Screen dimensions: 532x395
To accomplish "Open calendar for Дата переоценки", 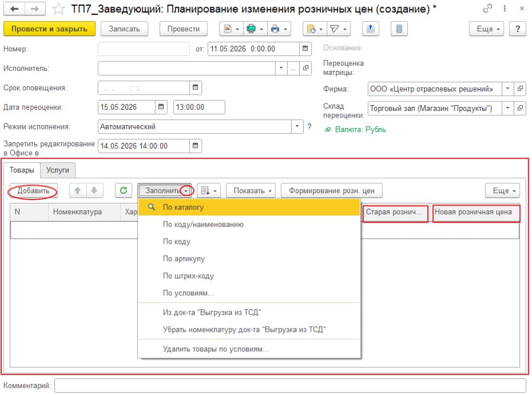I will pyautogui.click(x=161, y=107).
